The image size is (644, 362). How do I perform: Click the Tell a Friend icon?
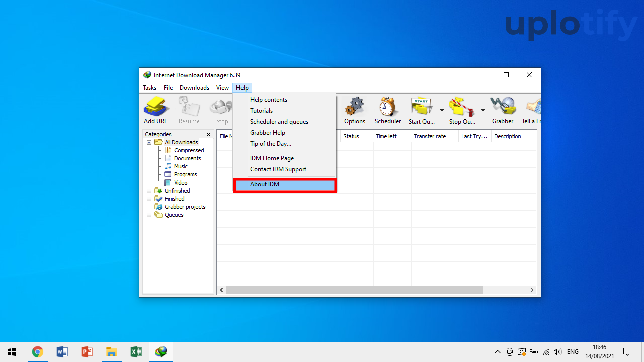[531, 110]
